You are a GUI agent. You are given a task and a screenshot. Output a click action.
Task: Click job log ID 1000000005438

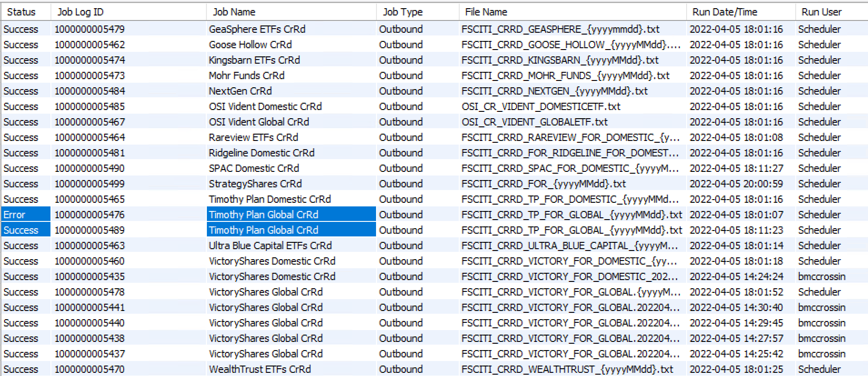click(x=90, y=338)
